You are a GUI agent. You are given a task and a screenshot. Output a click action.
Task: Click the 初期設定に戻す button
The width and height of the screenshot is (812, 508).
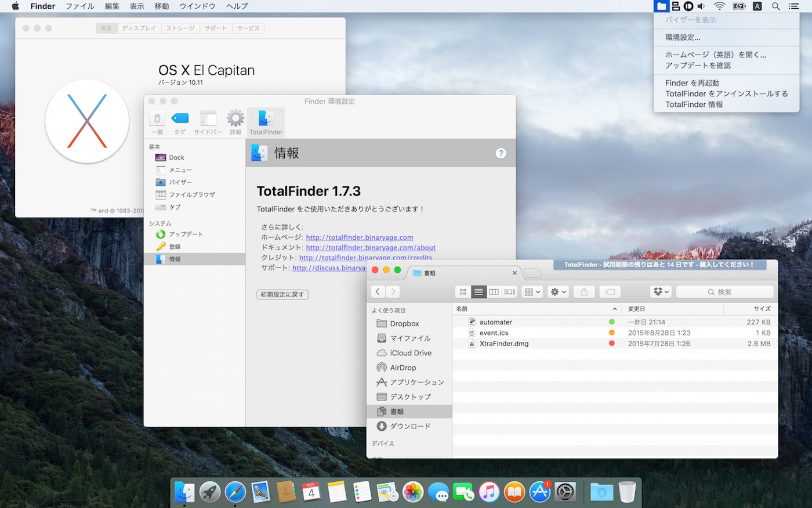[x=282, y=294]
